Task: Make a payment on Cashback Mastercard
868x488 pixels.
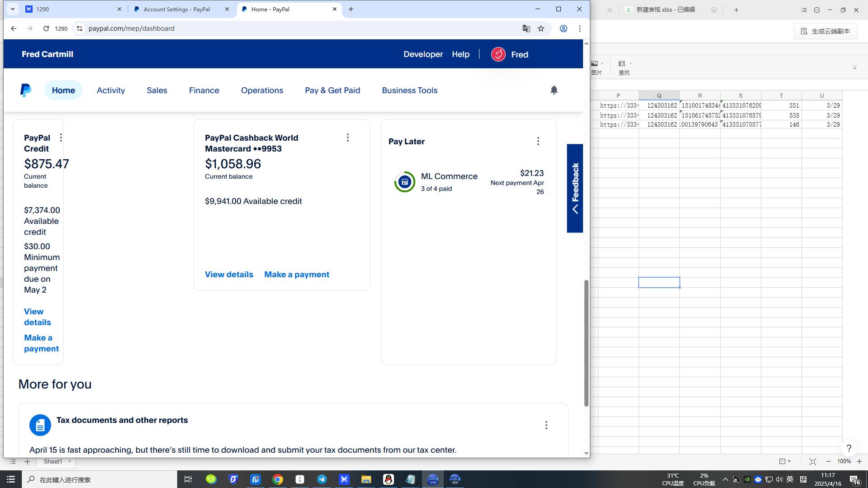Action: click(297, 275)
